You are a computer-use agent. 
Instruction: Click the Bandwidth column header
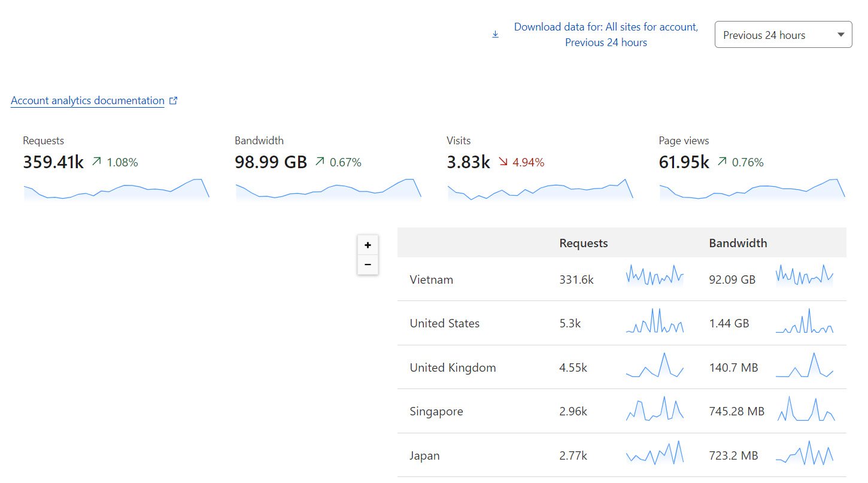pos(738,243)
